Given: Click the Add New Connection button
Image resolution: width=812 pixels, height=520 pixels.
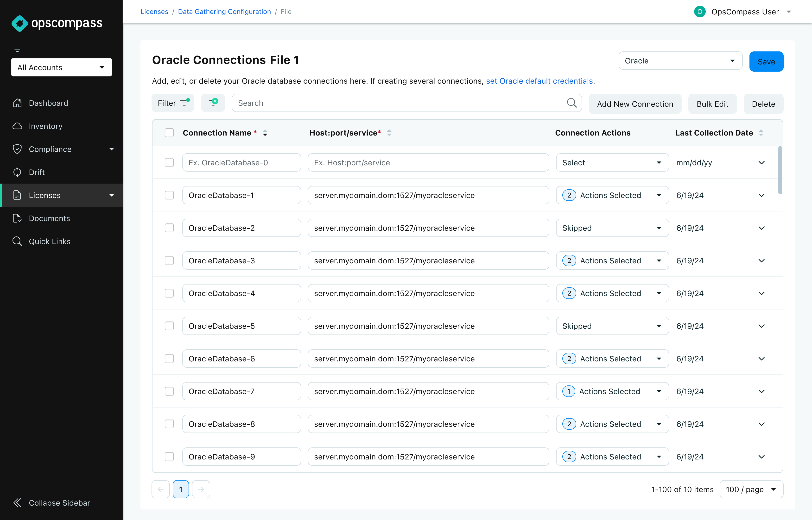Looking at the screenshot, I should [634, 104].
